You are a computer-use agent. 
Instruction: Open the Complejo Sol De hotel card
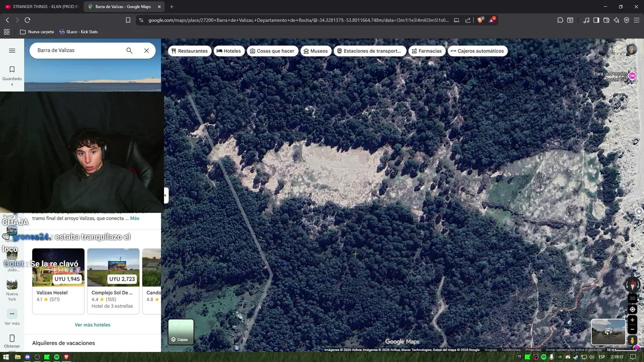point(113,281)
